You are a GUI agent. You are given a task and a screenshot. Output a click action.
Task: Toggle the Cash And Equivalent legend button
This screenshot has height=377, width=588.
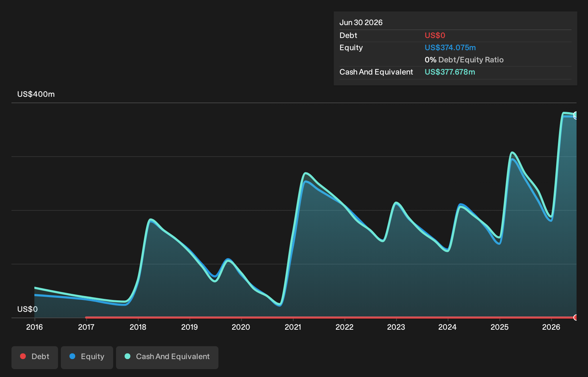point(167,357)
